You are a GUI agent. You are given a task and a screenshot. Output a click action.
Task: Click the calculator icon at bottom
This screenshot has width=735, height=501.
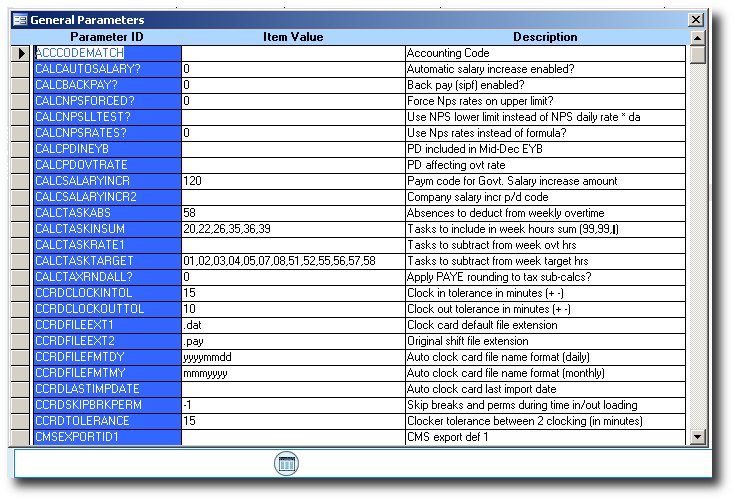coord(286,463)
